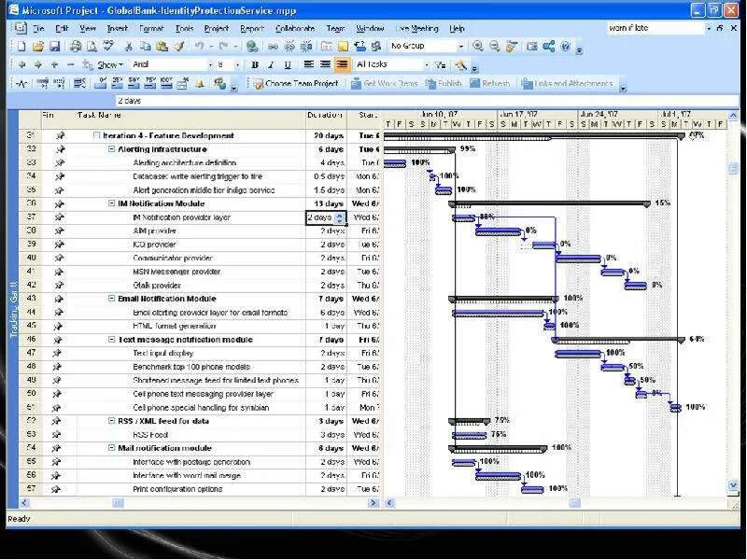This screenshot has width=747, height=560.
Task: Open the File menu
Action: pos(38,29)
